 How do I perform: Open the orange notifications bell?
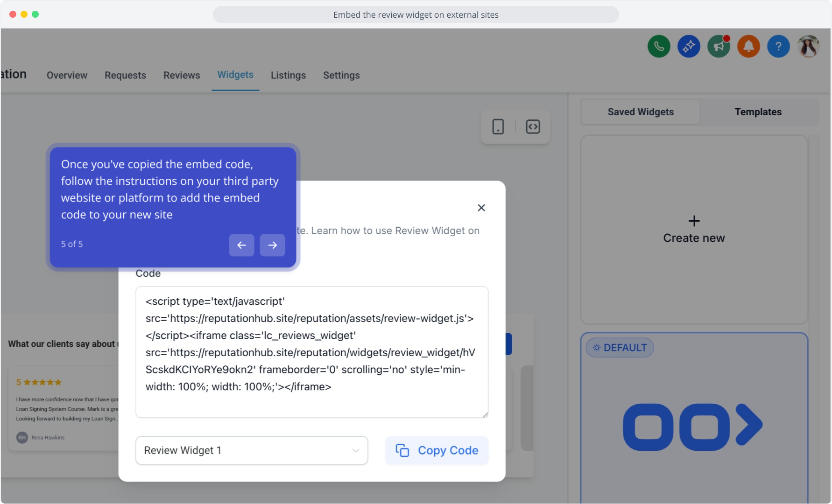(x=748, y=46)
